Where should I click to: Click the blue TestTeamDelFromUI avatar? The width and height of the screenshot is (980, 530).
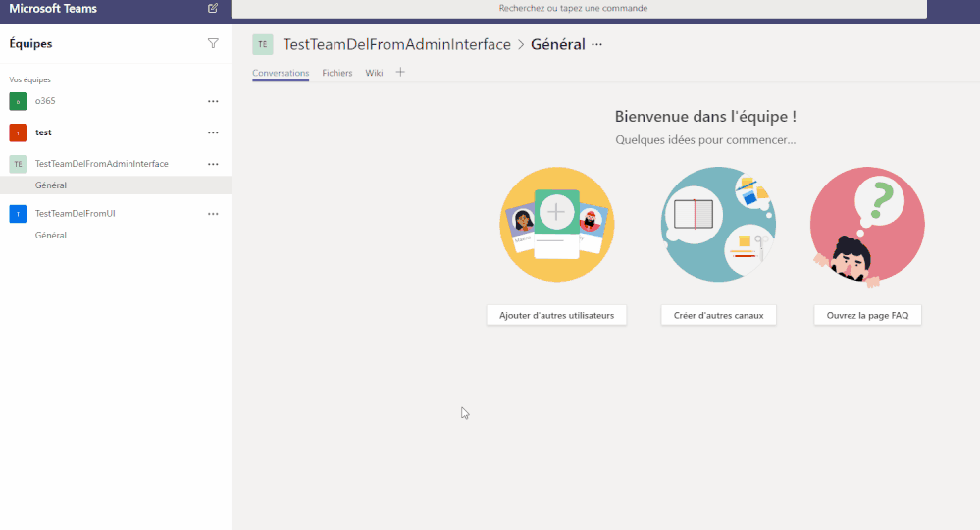tap(18, 214)
